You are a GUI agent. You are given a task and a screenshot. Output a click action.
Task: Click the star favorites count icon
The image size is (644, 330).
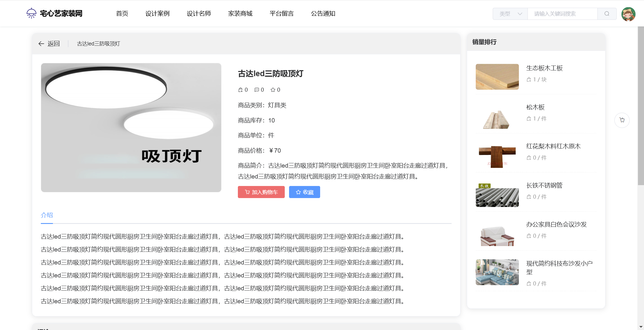pos(273,90)
